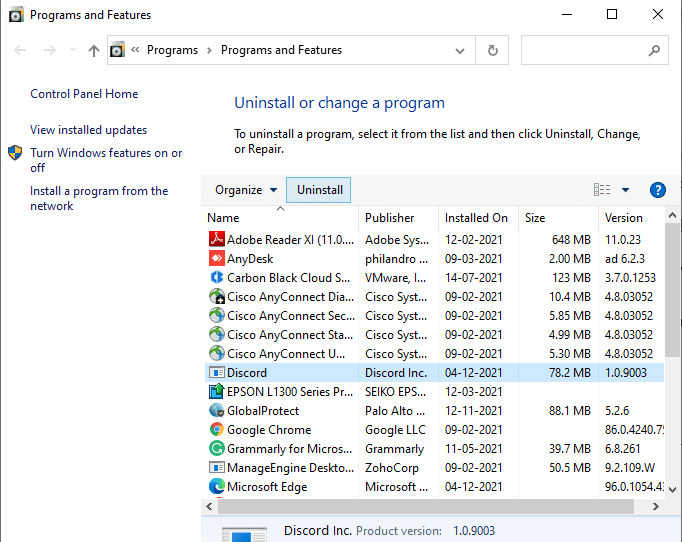Click the Carbon Black Cloud icon
Image resolution: width=682 pixels, height=542 pixels.
217,278
